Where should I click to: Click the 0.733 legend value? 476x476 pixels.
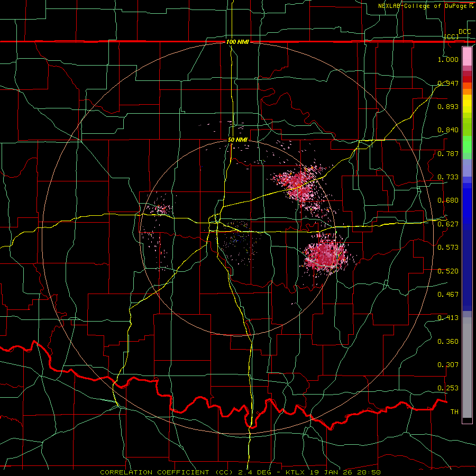(448, 177)
